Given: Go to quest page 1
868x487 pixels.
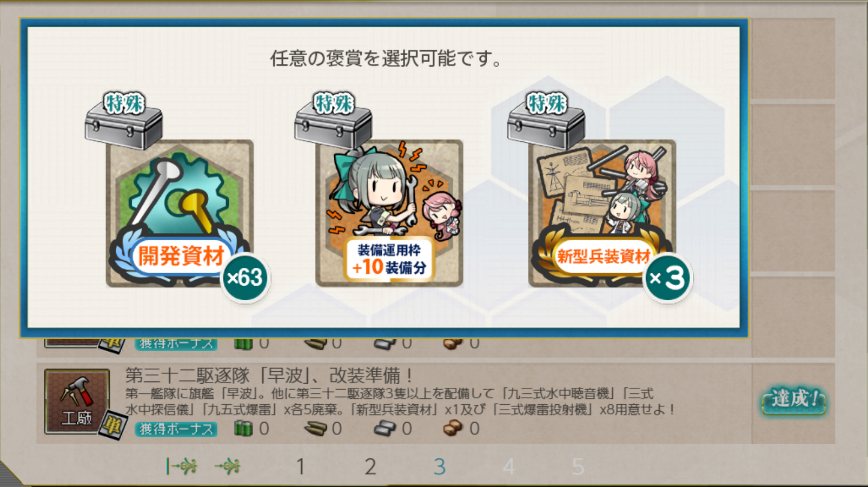Looking at the screenshot, I should click(301, 466).
